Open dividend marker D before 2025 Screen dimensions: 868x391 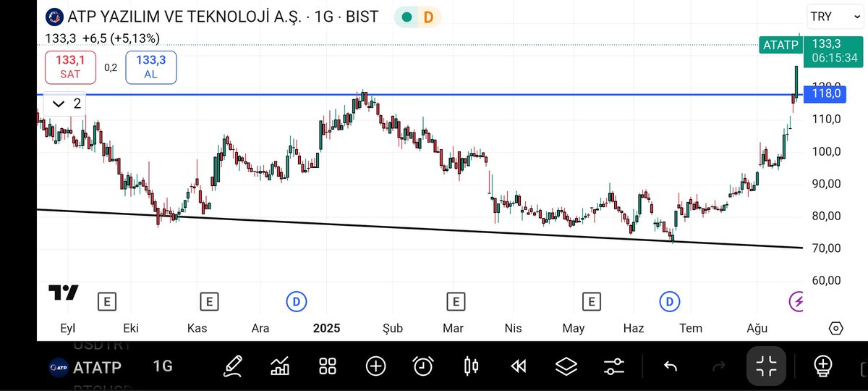295,301
